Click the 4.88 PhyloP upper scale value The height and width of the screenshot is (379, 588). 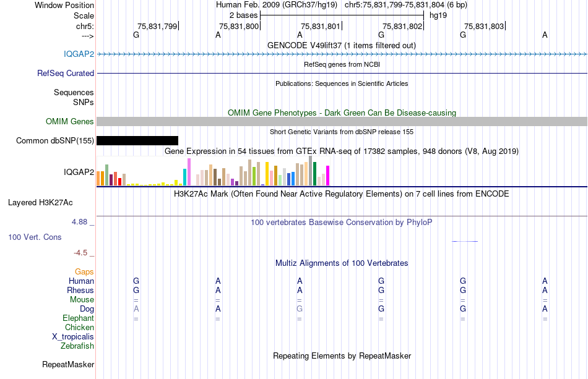[79, 222]
